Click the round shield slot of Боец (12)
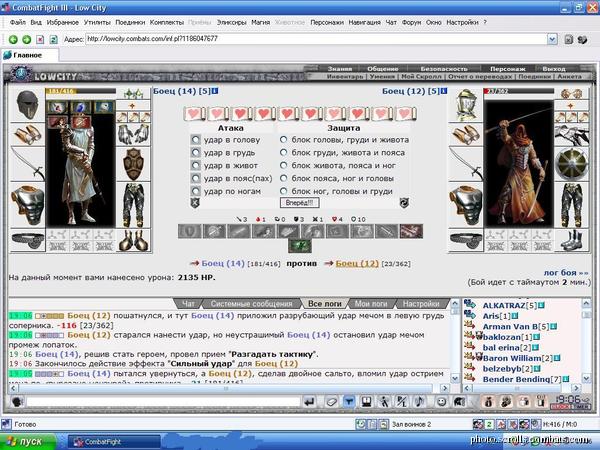The width and height of the screenshot is (600, 450). click(x=571, y=164)
